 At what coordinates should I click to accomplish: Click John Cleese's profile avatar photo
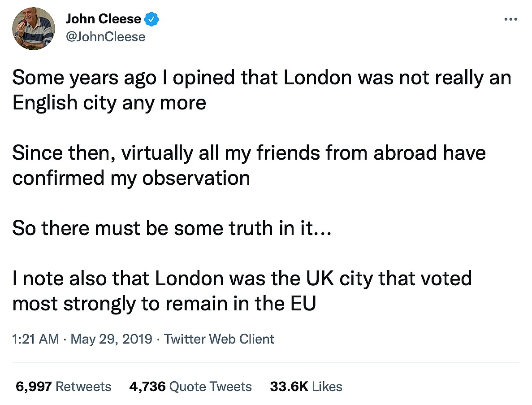33,28
